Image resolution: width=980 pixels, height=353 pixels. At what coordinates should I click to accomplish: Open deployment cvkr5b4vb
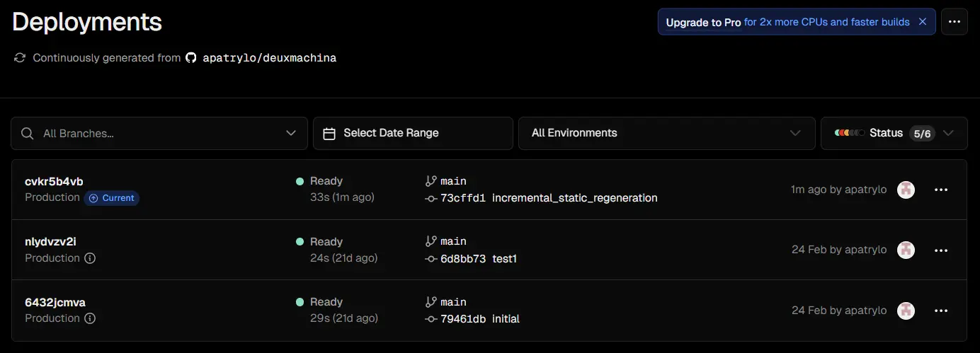point(54,181)
